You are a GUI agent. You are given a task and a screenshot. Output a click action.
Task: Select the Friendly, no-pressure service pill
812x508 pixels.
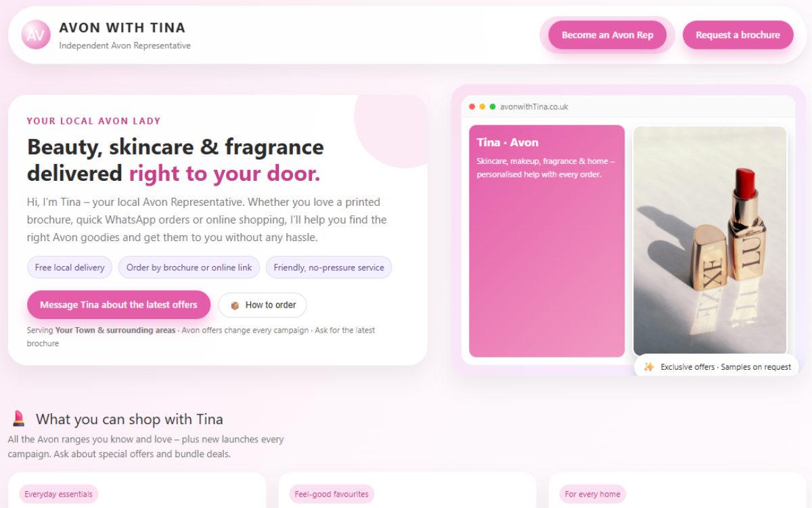pyautogui.click(x=329, y=268)
